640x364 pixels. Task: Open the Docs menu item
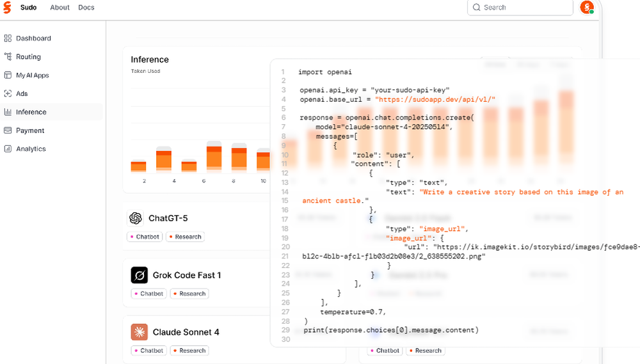(x=86, y=8)
